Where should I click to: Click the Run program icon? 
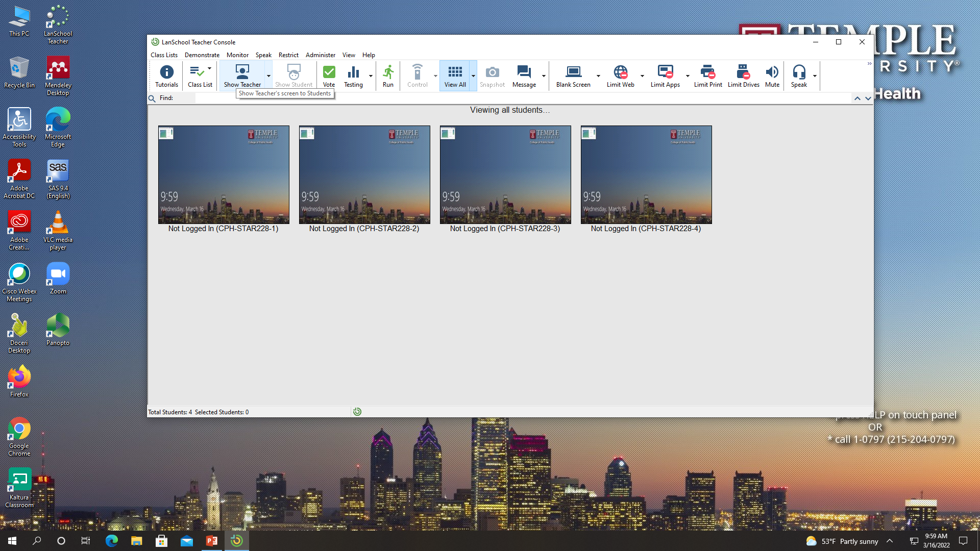click(x=388, y=76)
